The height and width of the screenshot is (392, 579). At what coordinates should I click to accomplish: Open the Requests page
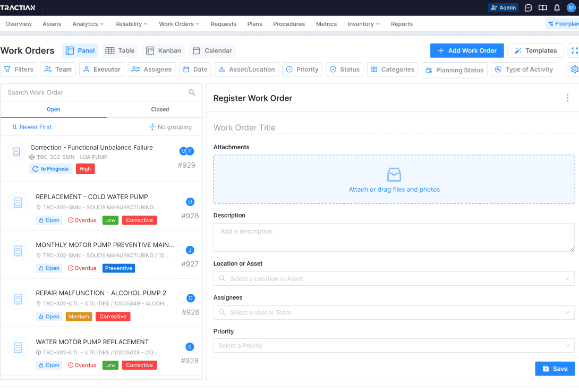224,24
